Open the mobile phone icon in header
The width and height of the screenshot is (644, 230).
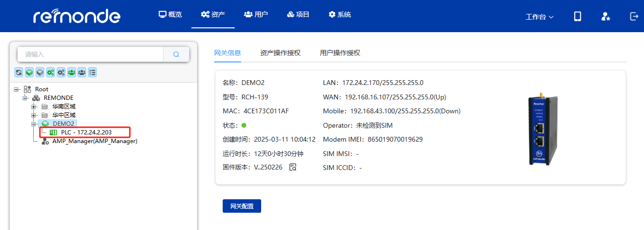click(x=578, y=16)
